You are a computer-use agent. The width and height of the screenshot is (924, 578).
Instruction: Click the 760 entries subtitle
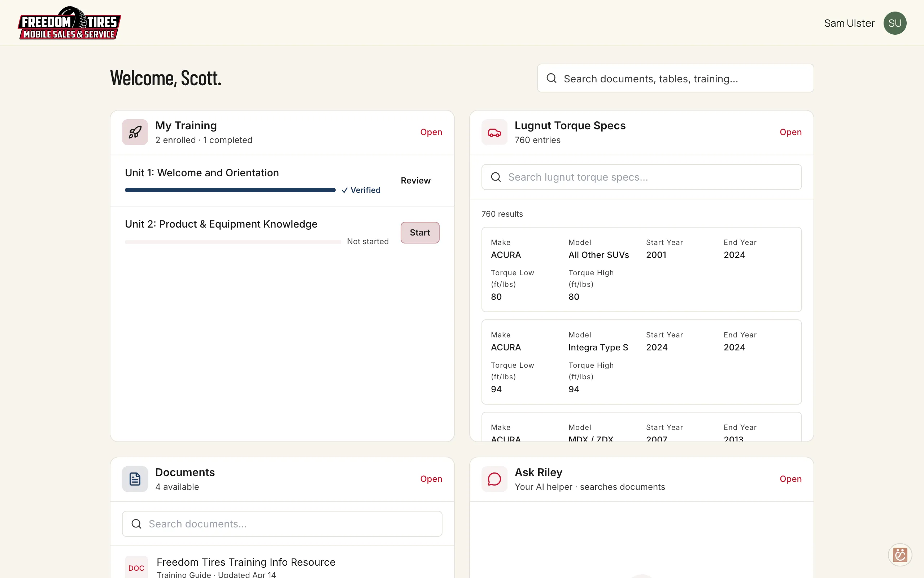537,140
